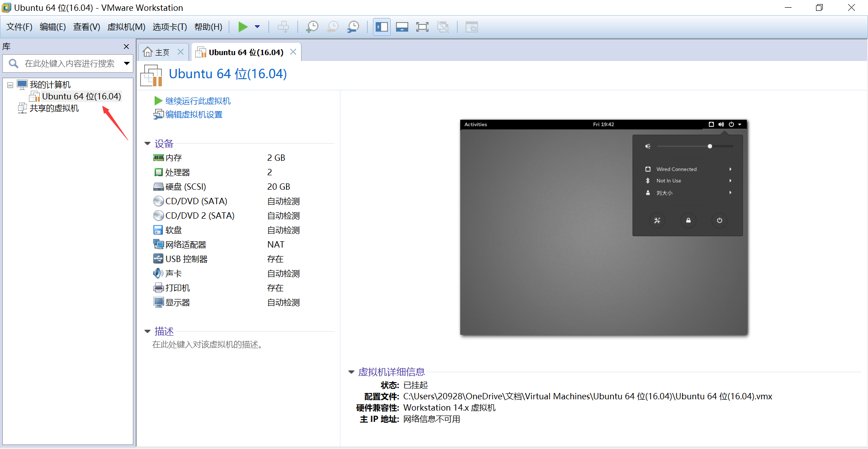
Task: Close the Ubuntu 64 位(16.04) tab
Action: 293,52
